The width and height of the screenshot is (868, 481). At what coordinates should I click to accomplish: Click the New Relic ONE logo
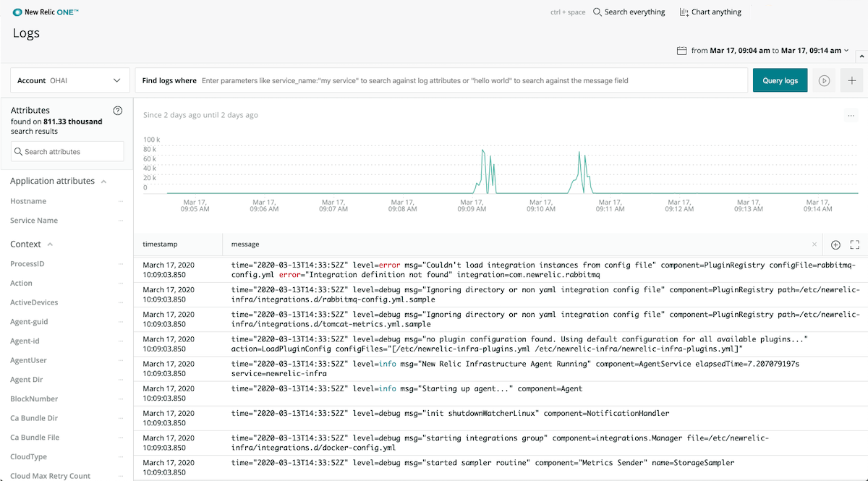tap(46, 12)
